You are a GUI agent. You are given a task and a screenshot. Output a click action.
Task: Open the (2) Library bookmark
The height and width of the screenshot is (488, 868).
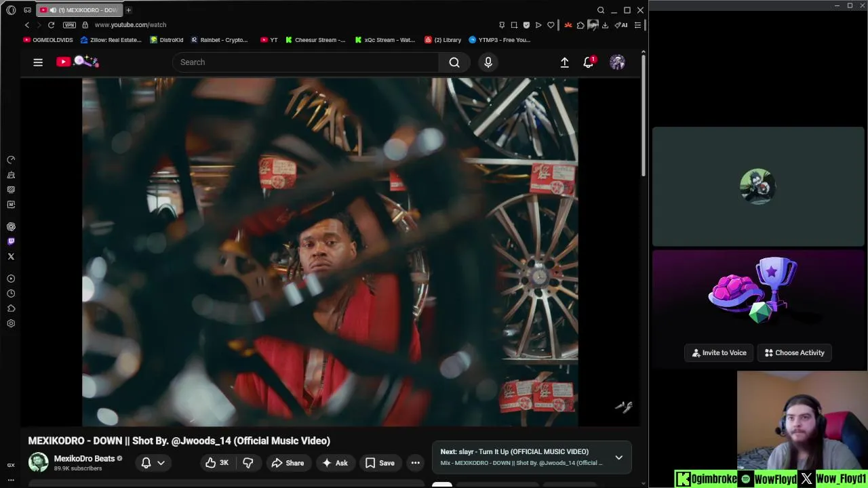[443, 40]
